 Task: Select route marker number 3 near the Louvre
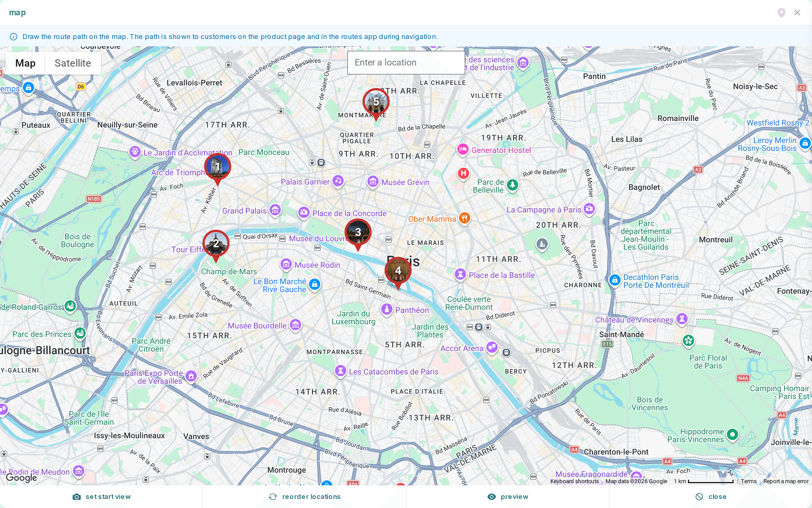[x=358, y=233]
